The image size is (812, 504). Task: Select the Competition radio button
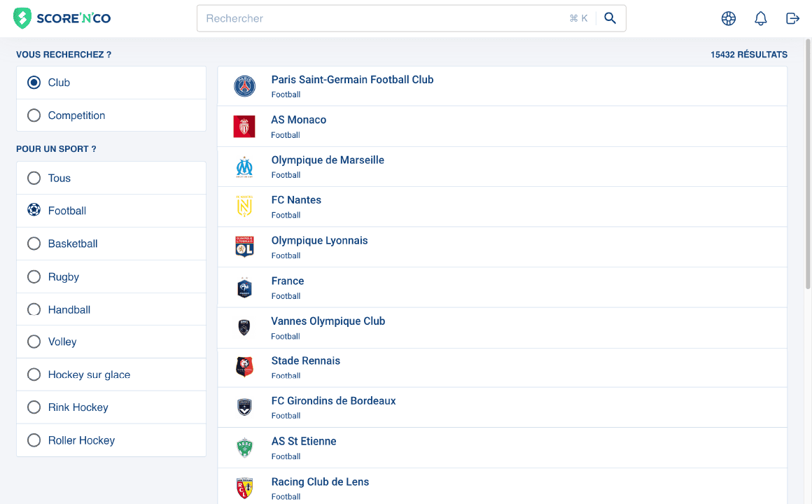(34, 115)
